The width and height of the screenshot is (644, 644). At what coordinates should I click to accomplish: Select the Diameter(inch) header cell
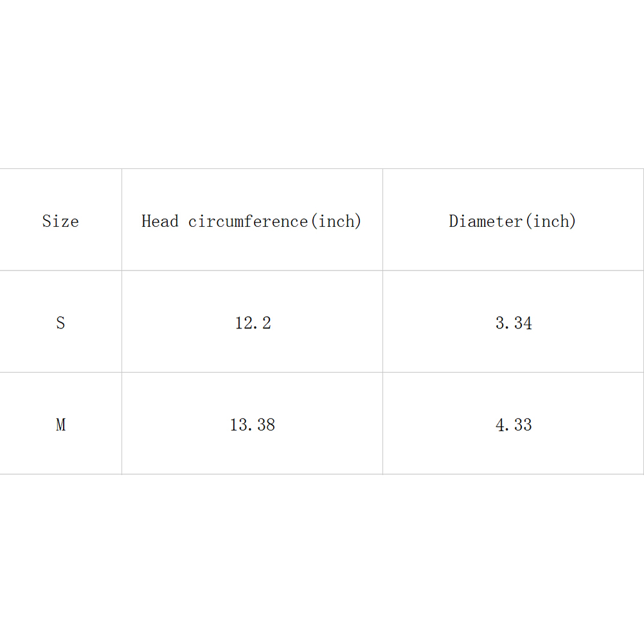[512, 221]
